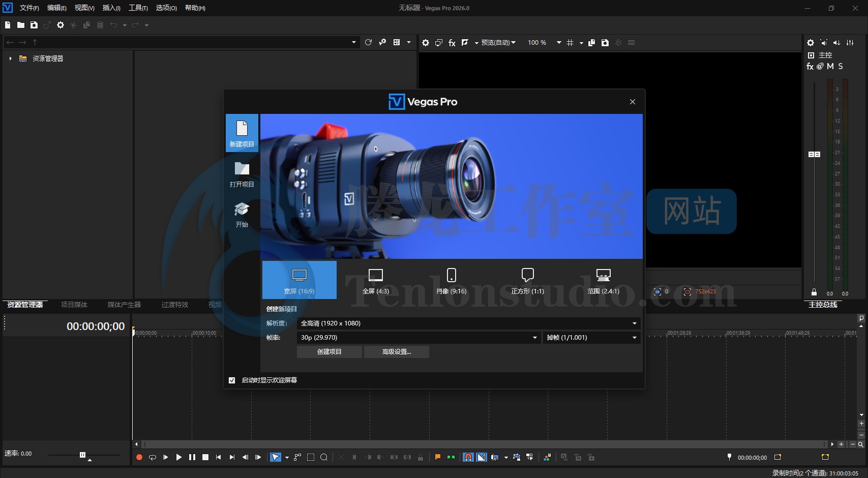
Task: Open the 工具 (Tools) menu
Action: click(138, 8)
